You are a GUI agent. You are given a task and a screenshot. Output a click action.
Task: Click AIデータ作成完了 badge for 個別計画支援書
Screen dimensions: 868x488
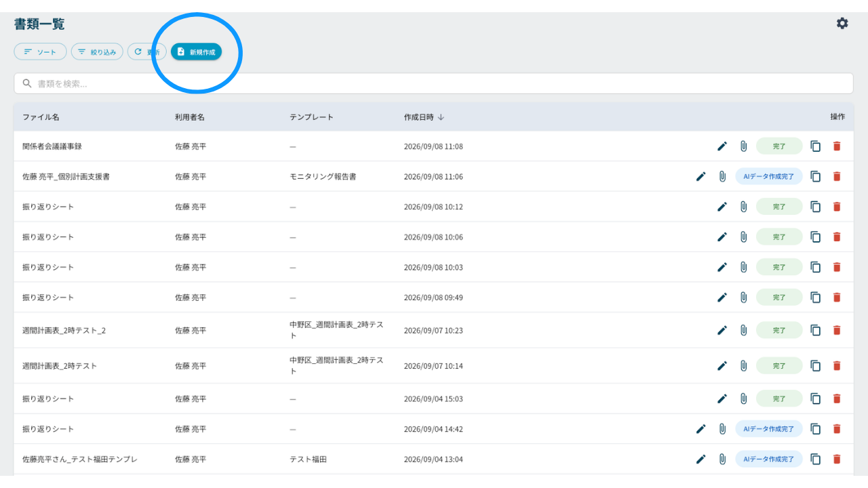tap(769, 176)
